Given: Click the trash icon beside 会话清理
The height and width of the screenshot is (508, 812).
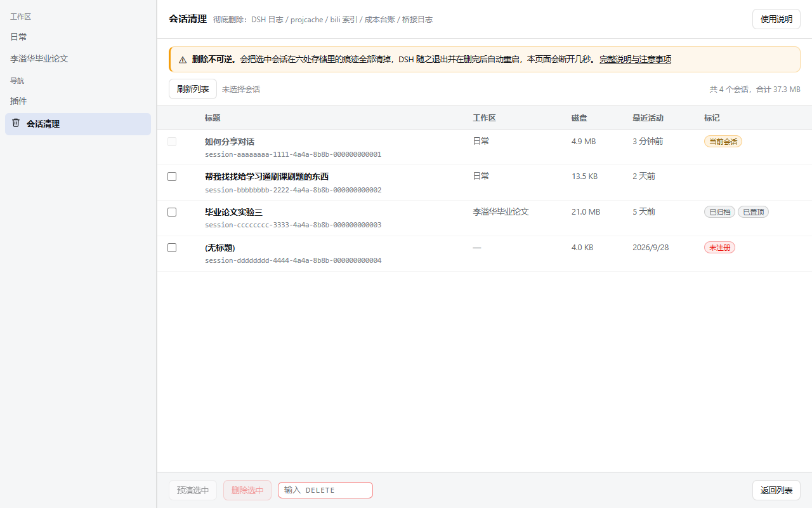Looking at the screenshot, I should click(x=16, y=123).
